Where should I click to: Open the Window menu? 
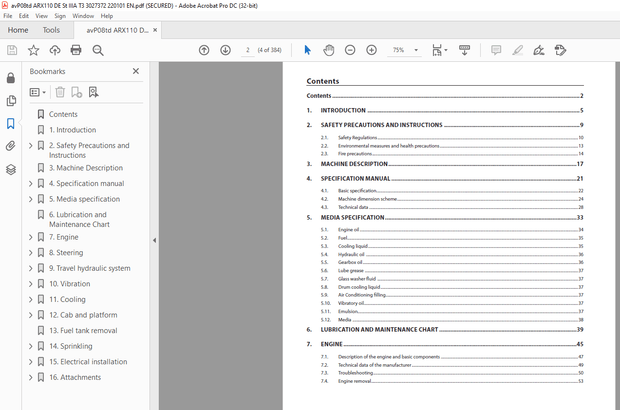(84, 16)
